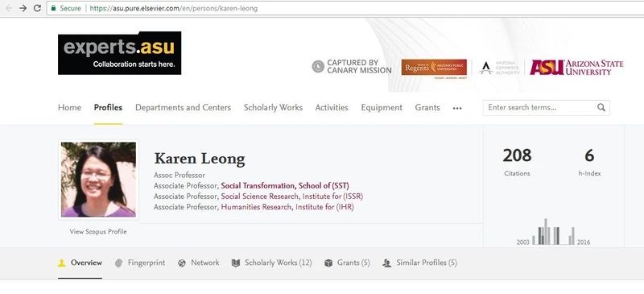This screenshot has height=294, width=644.
Task: Click Karen Leong's profile photo
Action: pyautogui.click(x=98, y=180)
